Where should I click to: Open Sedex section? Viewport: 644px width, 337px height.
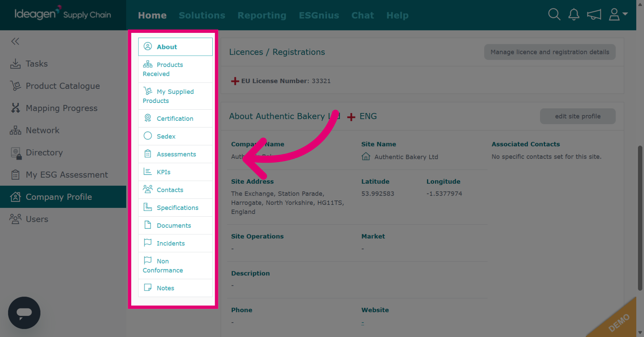[175, 136]
